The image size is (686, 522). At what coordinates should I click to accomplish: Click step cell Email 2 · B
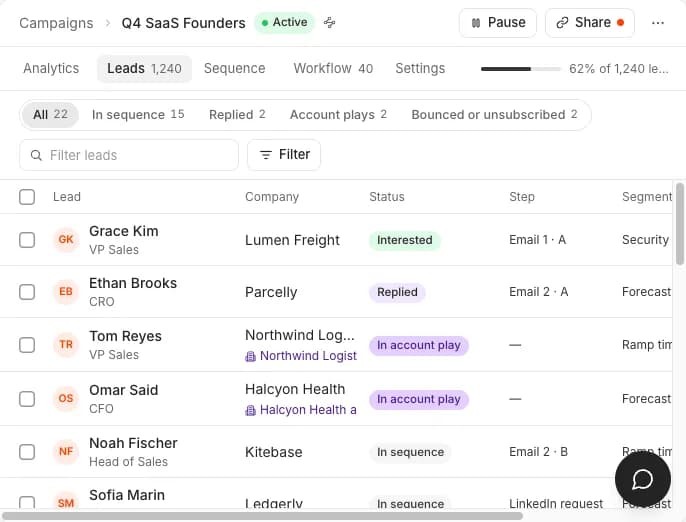pyautogui.click(x=538, y=452)
